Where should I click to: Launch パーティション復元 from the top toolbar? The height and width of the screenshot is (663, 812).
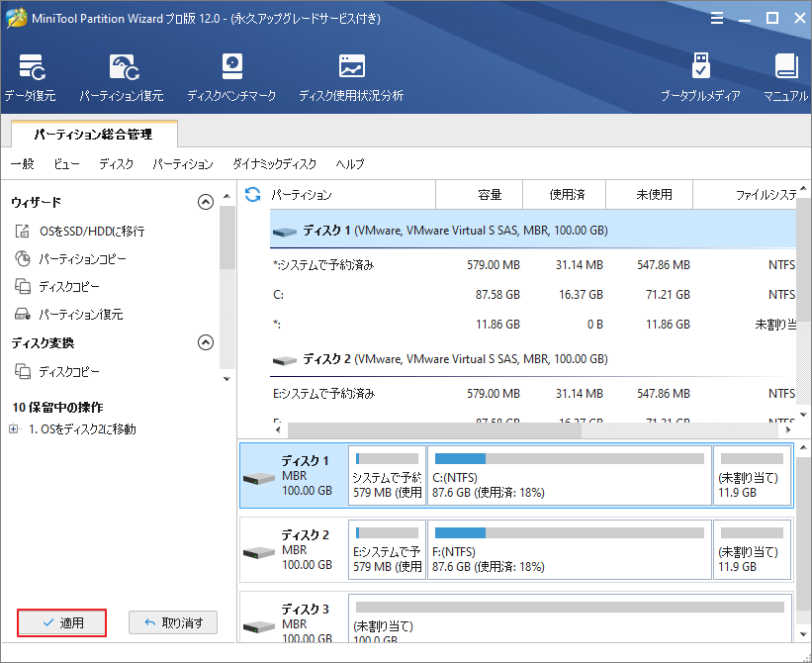122,77
